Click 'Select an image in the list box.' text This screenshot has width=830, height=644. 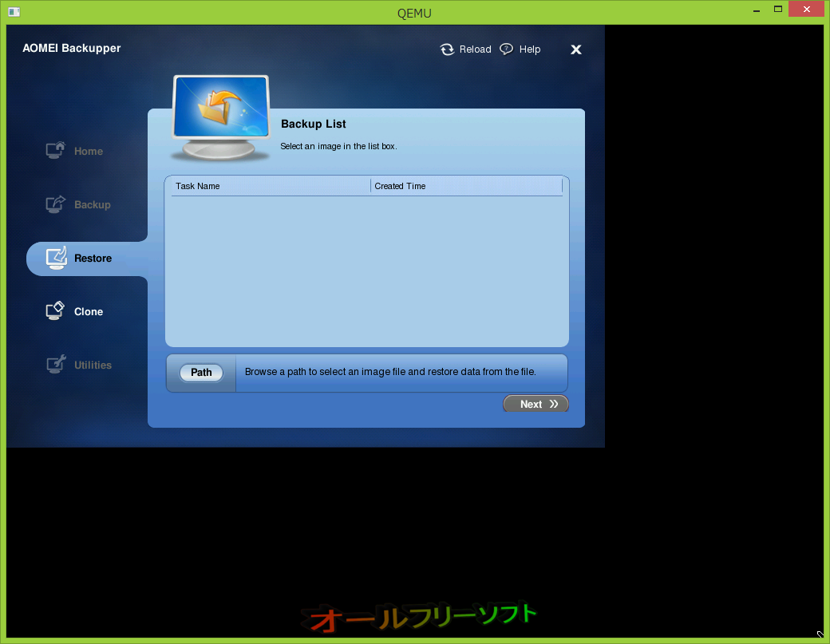point(338,146)
